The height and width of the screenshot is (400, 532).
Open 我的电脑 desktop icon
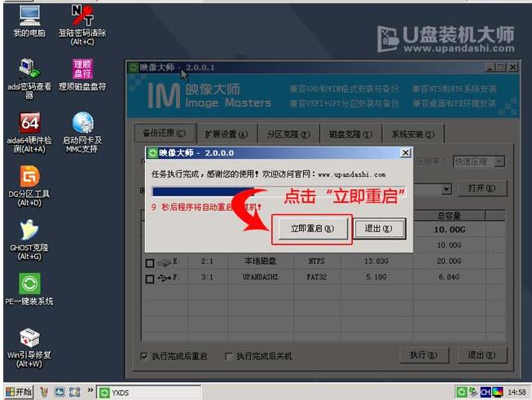29,16
